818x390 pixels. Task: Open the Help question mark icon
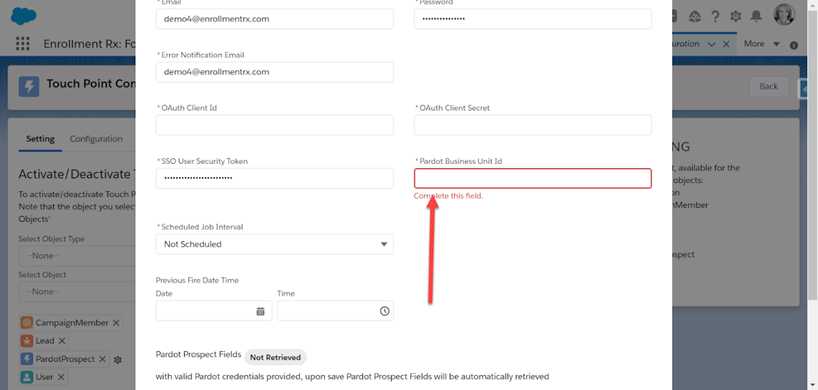(x=715, y=17)
